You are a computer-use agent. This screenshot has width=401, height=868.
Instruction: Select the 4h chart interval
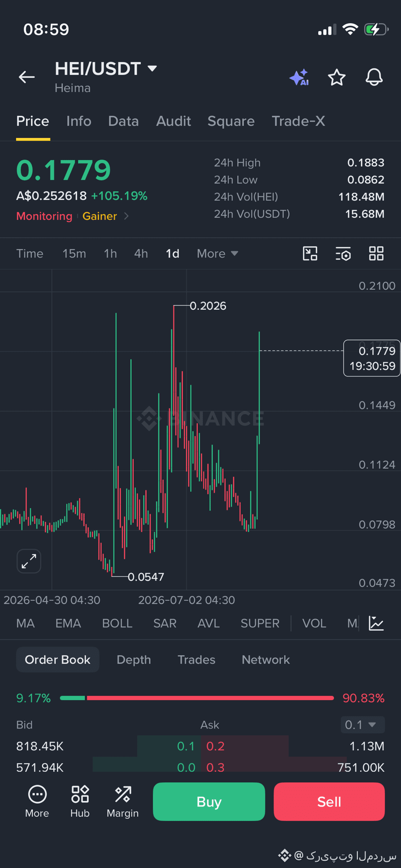pos(141,254)
